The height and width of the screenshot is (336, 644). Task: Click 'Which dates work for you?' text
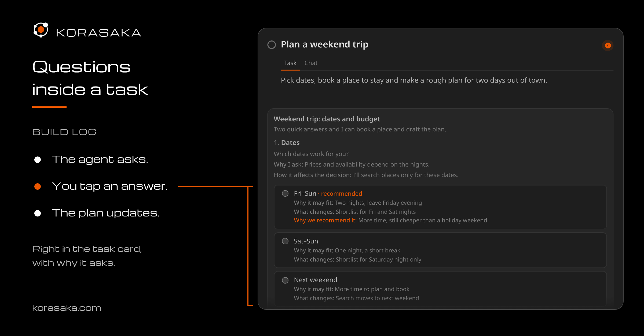(x=311, y=154)
